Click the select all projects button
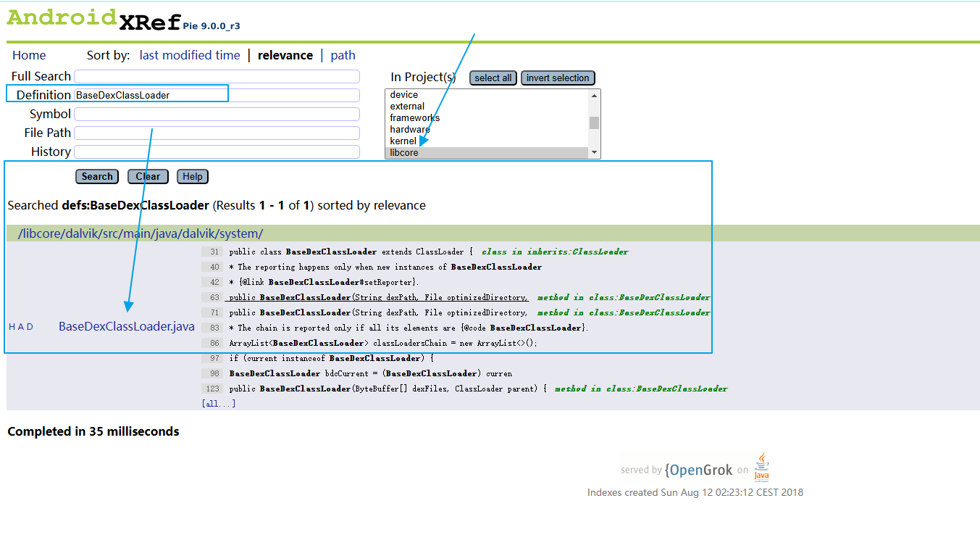980x535 pixels. point(493,78)
